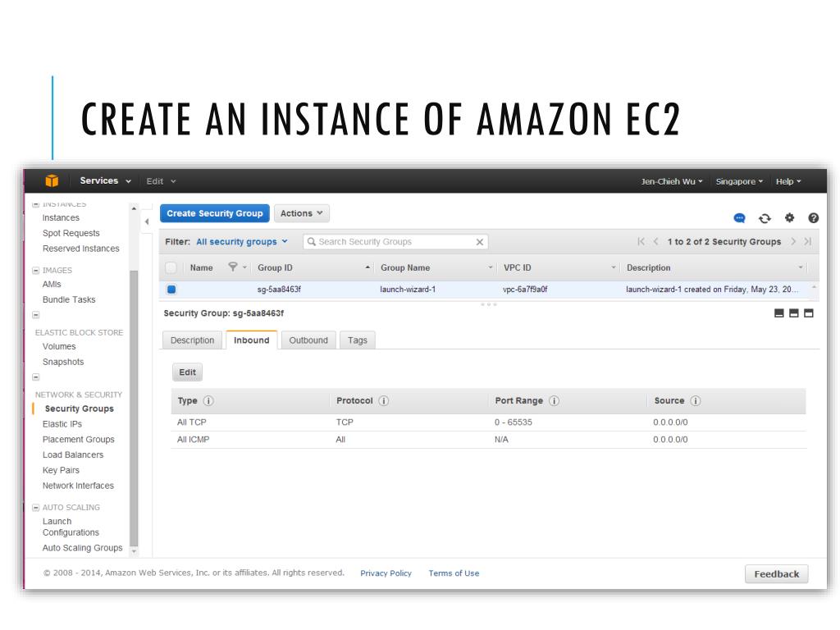This screenshot has width=840, height=630.
Task: Click the Feedback button
Action: coord(776,574)
